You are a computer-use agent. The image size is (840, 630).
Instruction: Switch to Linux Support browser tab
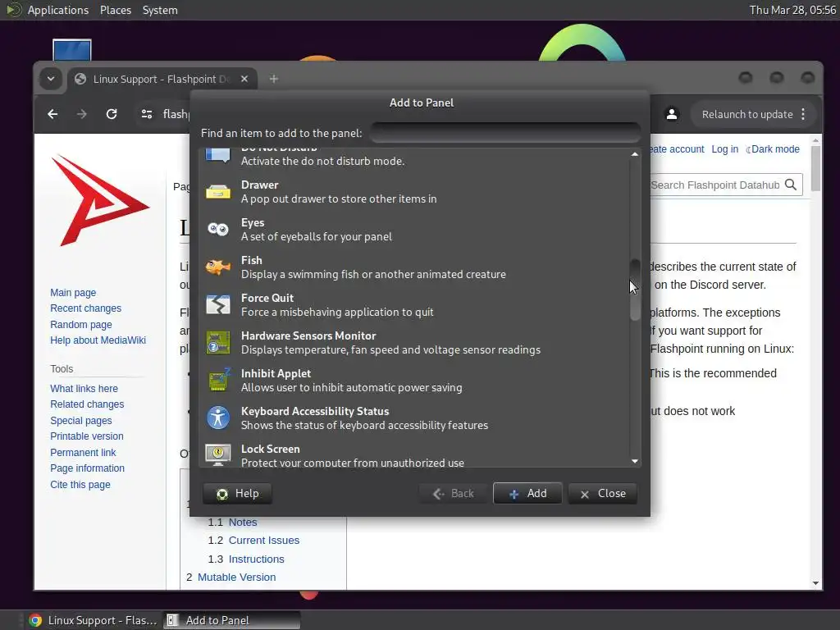(162, 79)
